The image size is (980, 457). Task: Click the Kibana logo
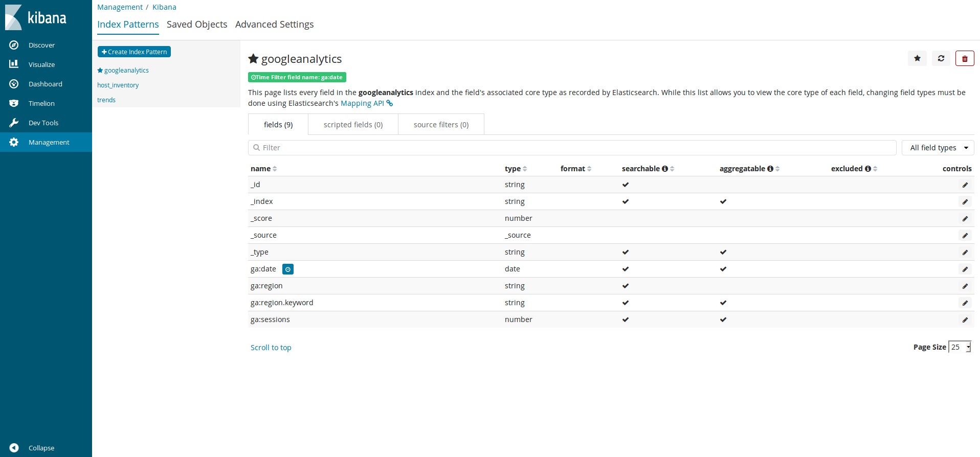pyautogui.click(x=36, y=17)
